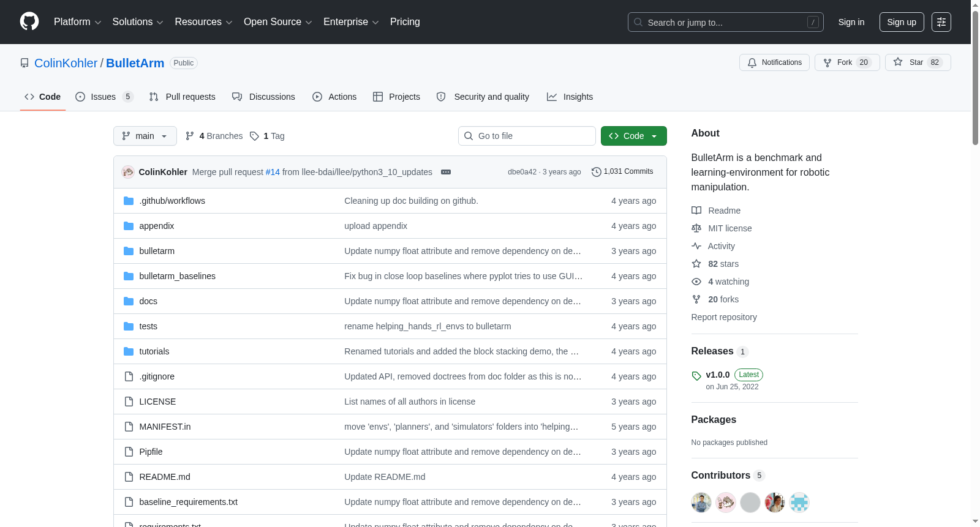This screenshot has height=527, width=980.
Task: Open the fifth contributor pixel avatar
Action: [799, 503]
